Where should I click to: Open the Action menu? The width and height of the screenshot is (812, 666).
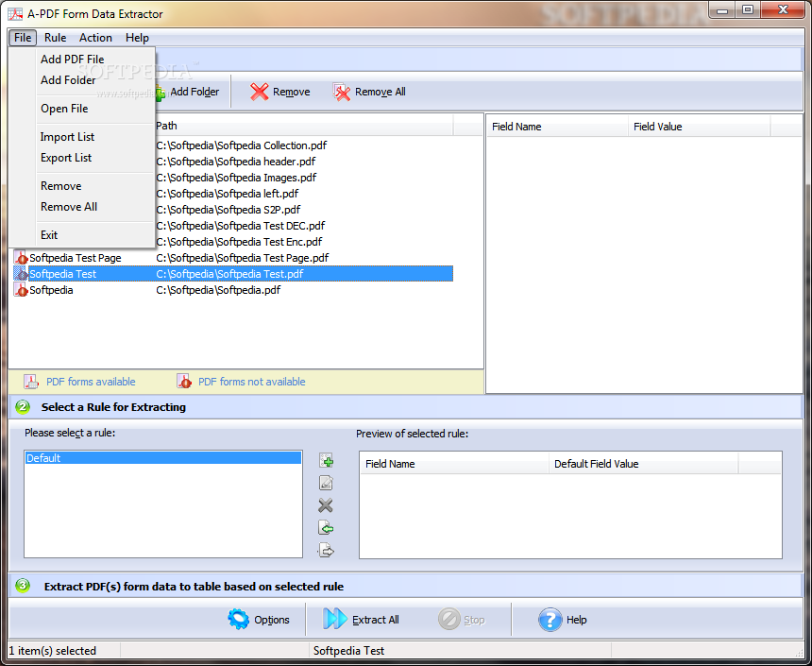[95, 38]
